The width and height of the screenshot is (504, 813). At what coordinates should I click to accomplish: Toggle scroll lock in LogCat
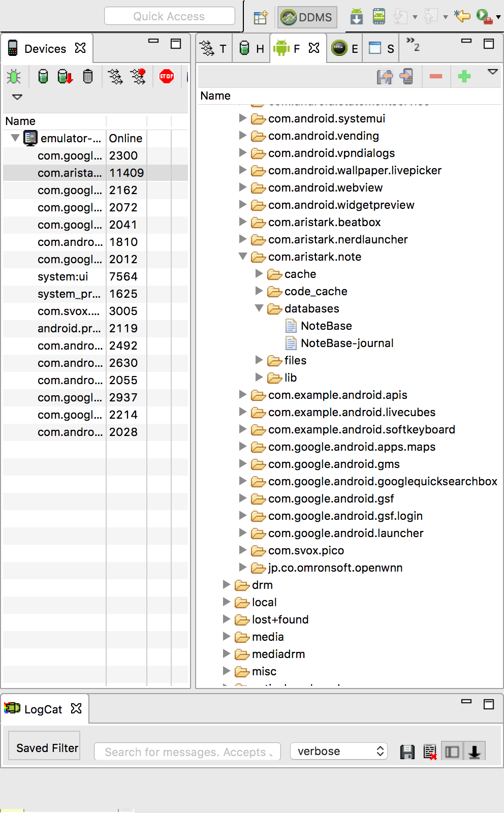(475, 752)
